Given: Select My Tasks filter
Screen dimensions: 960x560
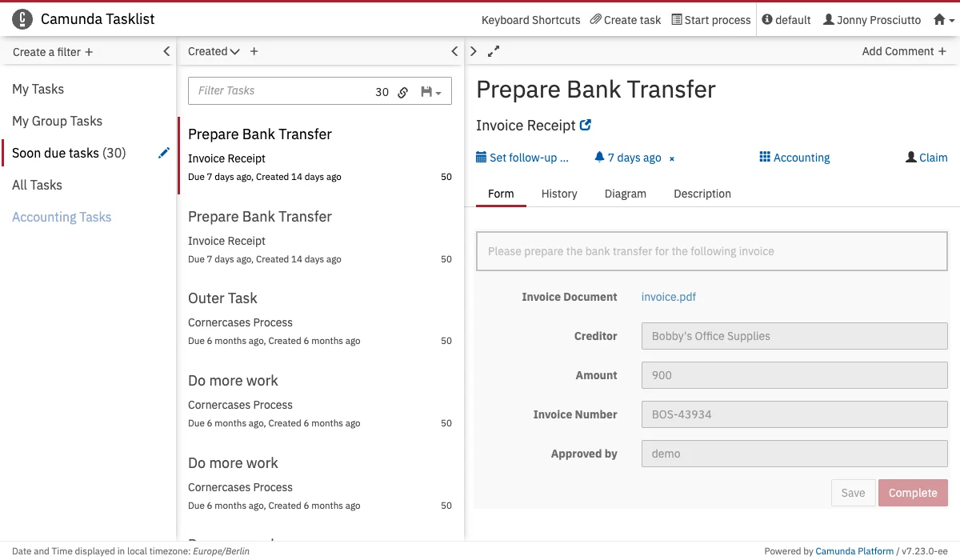Looking at the screenshot, I should click(x=38, y=89).
